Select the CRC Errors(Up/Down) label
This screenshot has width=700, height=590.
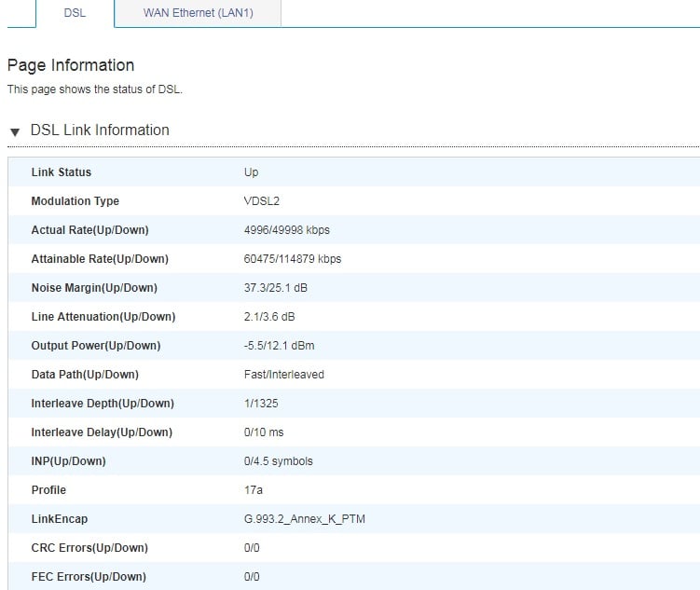point(89,548)
